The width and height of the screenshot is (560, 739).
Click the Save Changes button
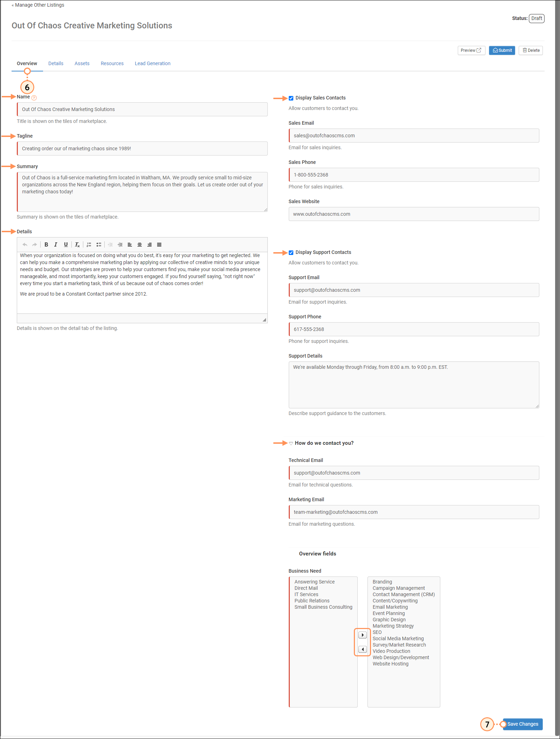click(x=523, y=724)
